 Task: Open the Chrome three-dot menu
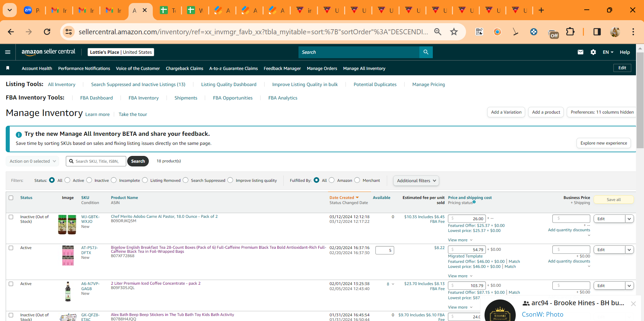pos(633,32)
